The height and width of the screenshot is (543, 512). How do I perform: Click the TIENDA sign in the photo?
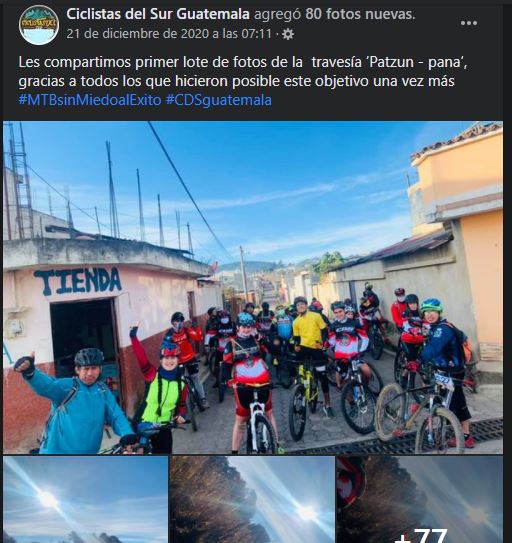point(78,281)
